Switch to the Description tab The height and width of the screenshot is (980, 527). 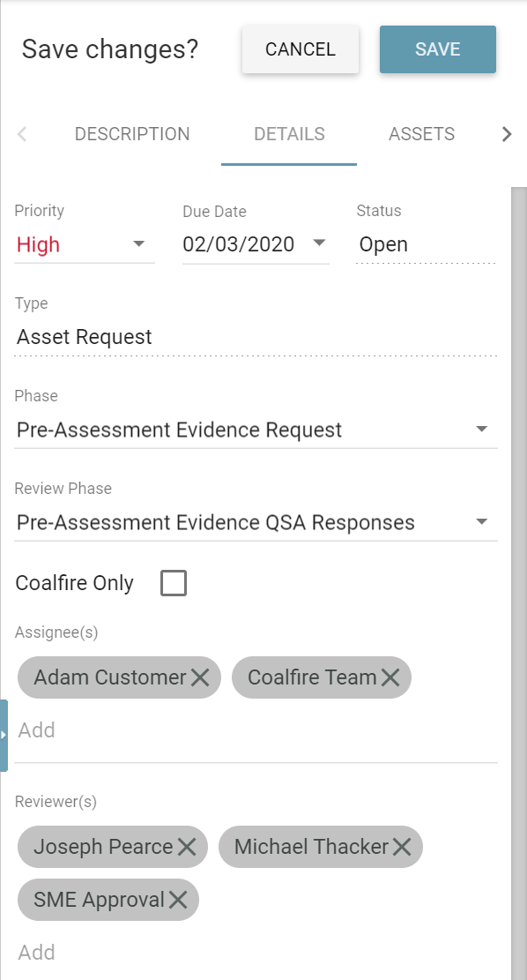(x=132, y=134)
